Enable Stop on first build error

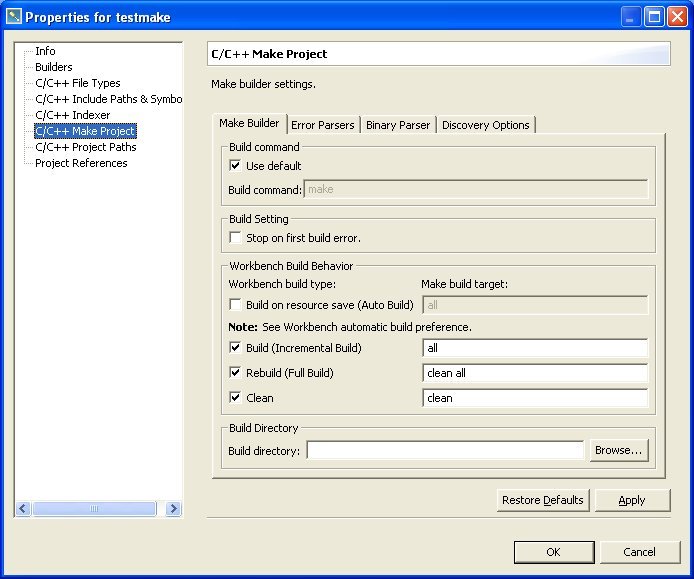coord(236,238)
